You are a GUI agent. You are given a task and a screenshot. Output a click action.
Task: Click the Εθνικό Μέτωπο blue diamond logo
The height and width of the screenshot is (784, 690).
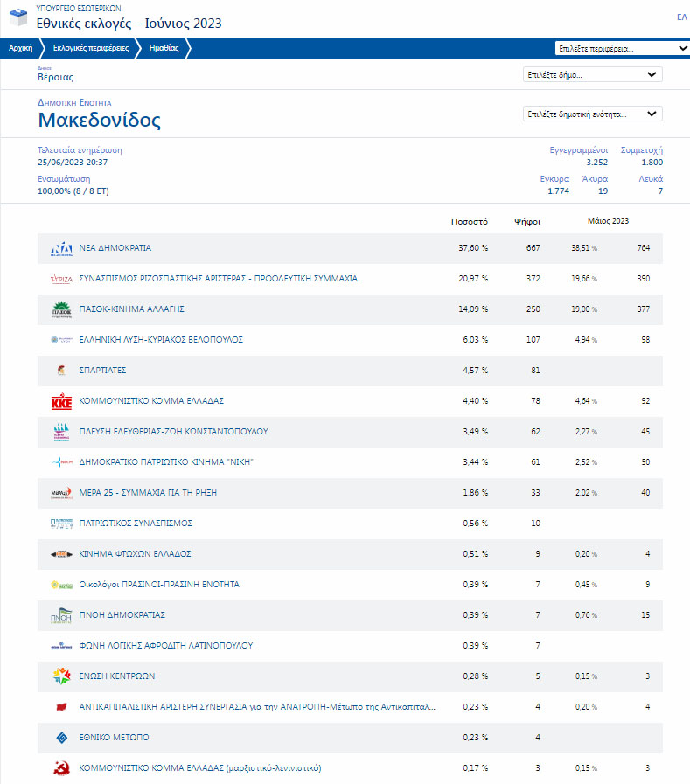pyautogui.click(x=61, y=738)
